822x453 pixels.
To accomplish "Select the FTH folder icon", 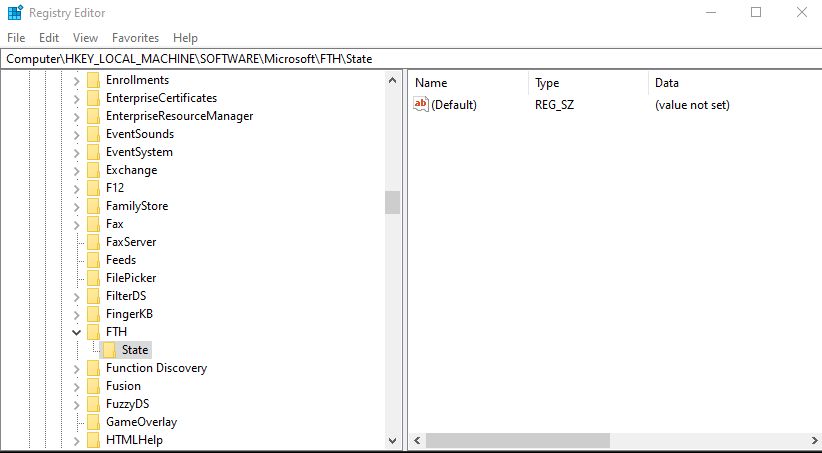I will (93, 332).
